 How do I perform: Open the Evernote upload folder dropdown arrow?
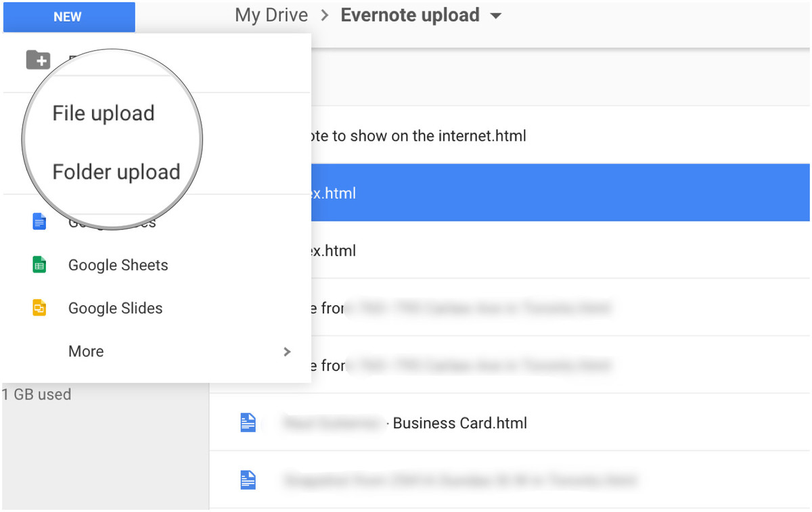(496, 16)
